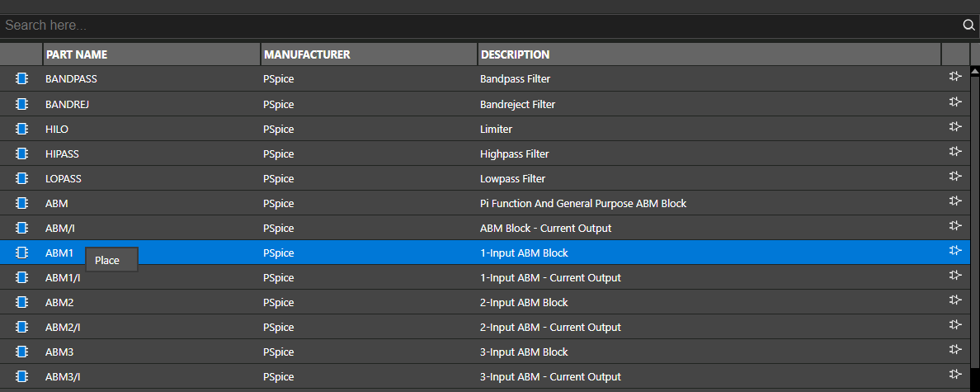Click the part icon in the HIPASS row
This screenshot has height=392, width=980.
point(22,153)
